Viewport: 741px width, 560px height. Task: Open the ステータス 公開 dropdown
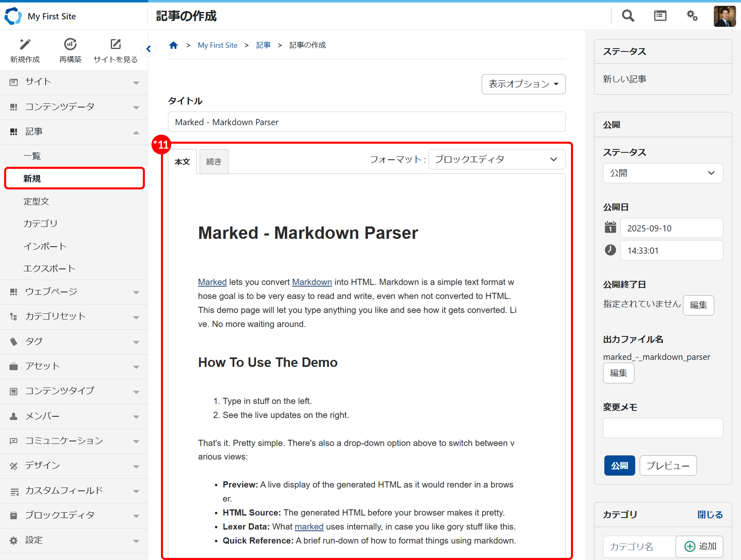[662, 173]
